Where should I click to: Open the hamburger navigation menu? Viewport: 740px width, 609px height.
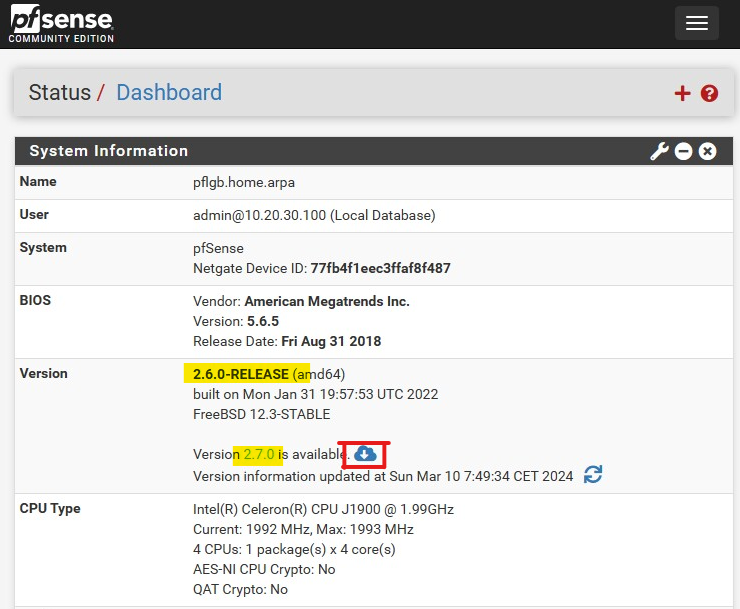click(696, 24)
